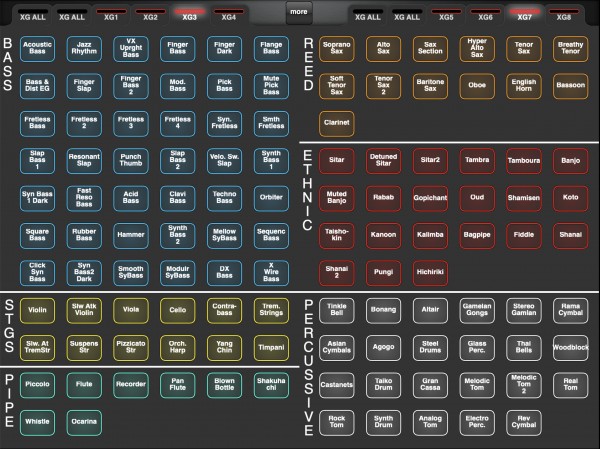Select the Baritone Sax voice
The height and width of the screenshot is (449, 600).
(x=430, y=86)
